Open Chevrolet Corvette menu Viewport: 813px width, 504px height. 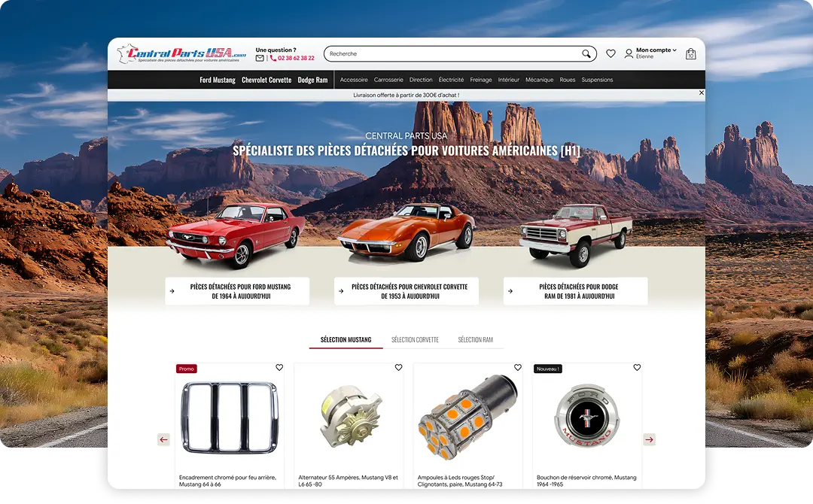(266, 80)
